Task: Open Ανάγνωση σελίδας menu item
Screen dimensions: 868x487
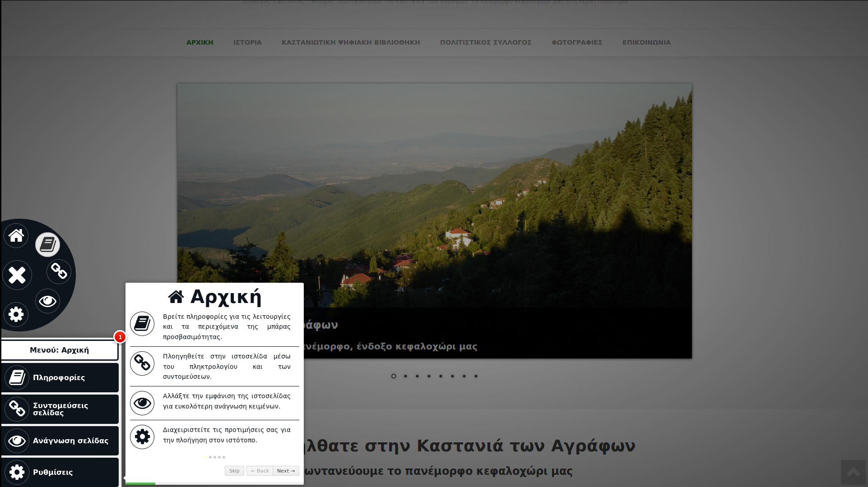Action: [60, 441]
